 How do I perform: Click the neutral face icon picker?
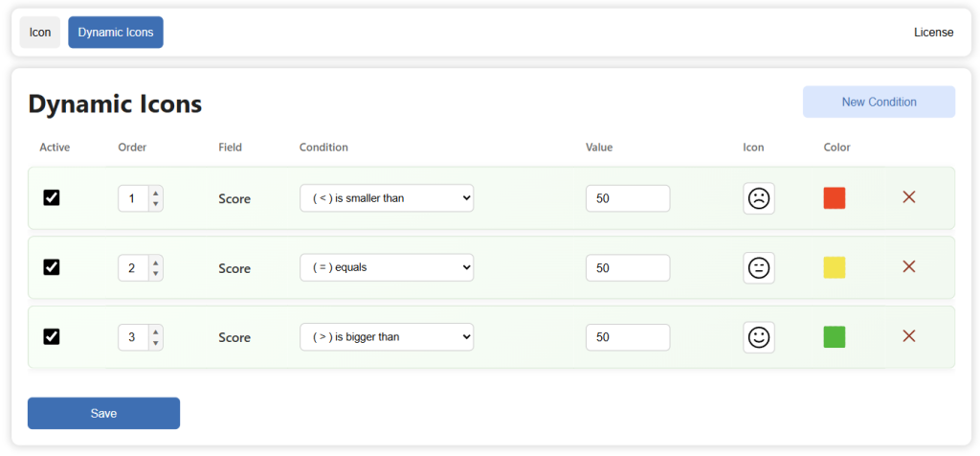point(759,268)
